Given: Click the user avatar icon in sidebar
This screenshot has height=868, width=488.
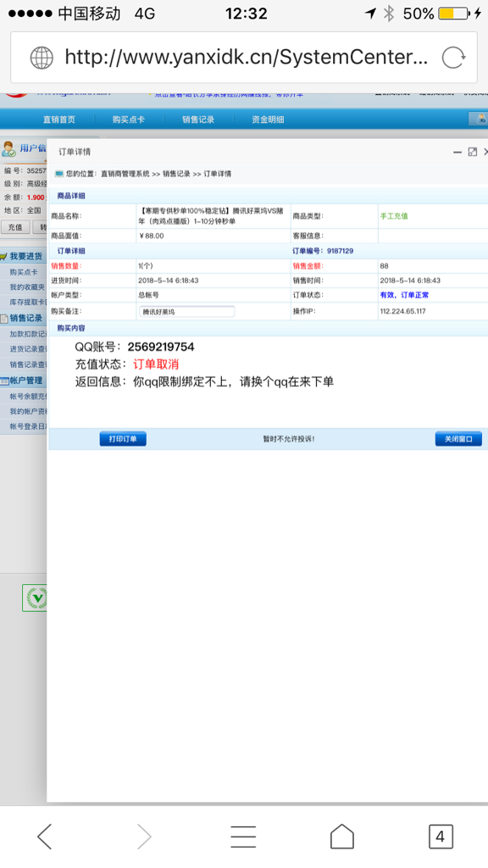Looking at the screenshot, I should tap(8, 149).
